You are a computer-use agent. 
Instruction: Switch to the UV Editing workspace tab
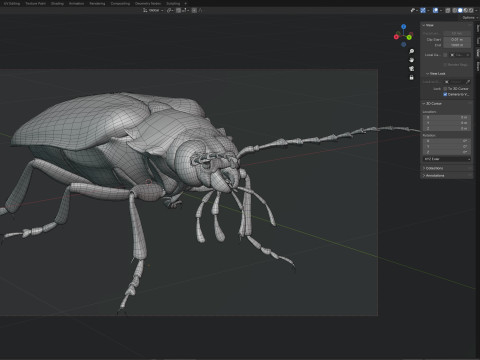(x=12, y=3)
